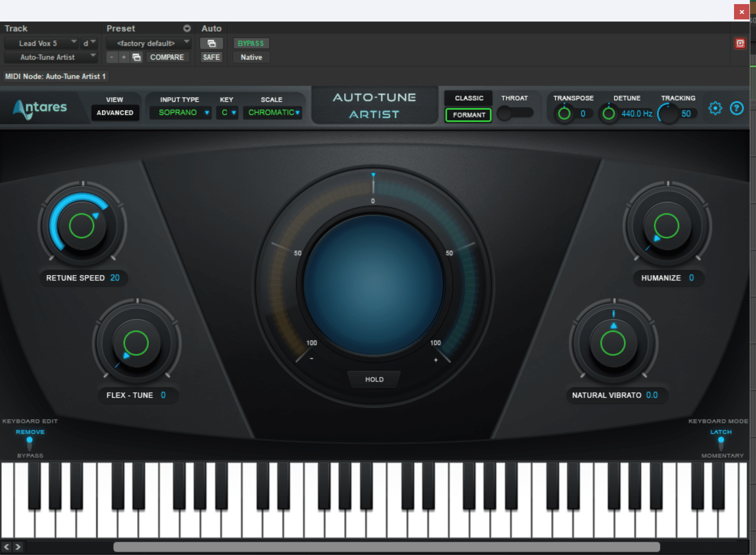Click the Auto header label
Viewport: 756px width, 555px height.
[211, 29]
